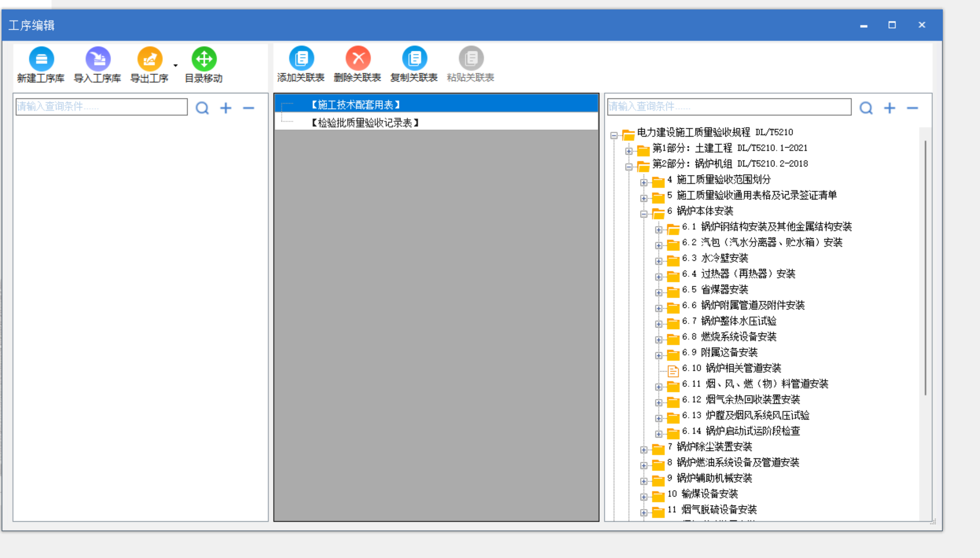This screenshot has height=558, width=980.
Task: Expand the 第1部分: 土建工程 node
Action: (629, 151)
